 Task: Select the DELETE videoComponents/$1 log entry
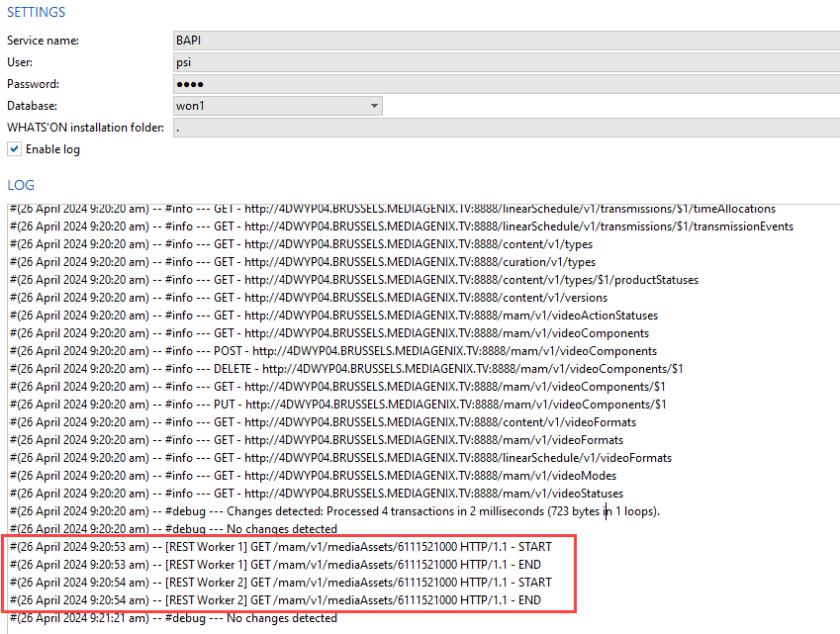[x=346, y=369]
